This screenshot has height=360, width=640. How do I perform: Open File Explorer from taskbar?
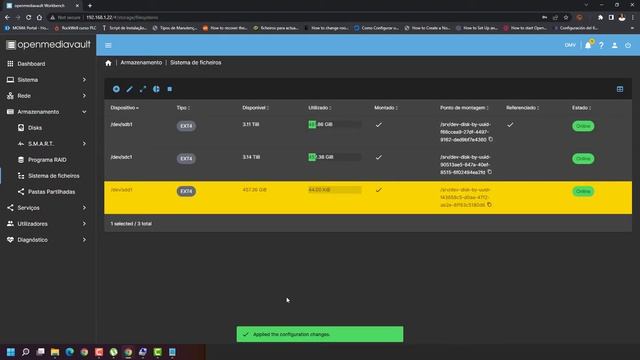pyautogui.click(x=55, y=352)
